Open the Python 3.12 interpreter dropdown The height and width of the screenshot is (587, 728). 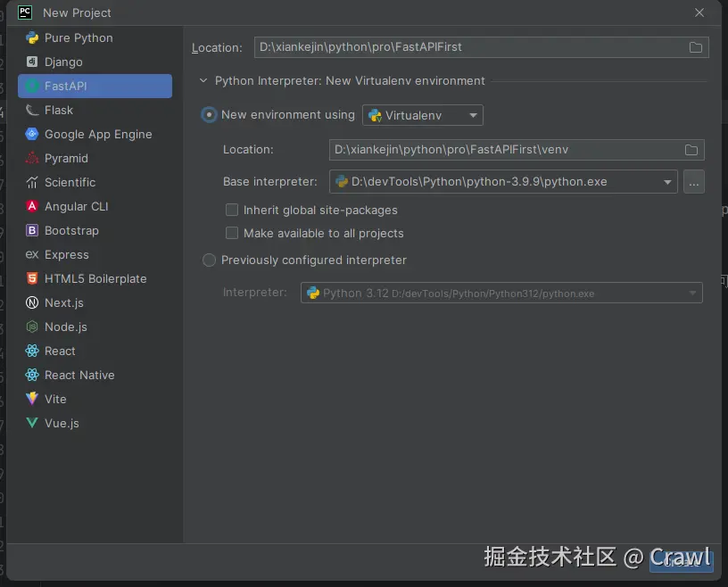[x=501, y=293]
